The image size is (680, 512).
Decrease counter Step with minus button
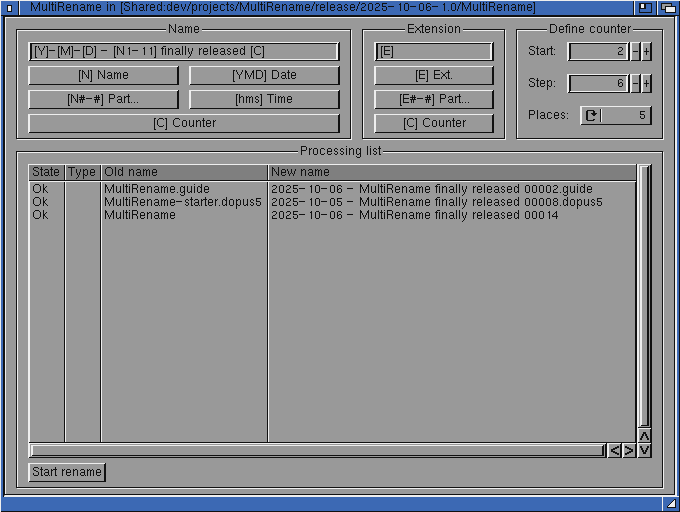coord(635,83)
